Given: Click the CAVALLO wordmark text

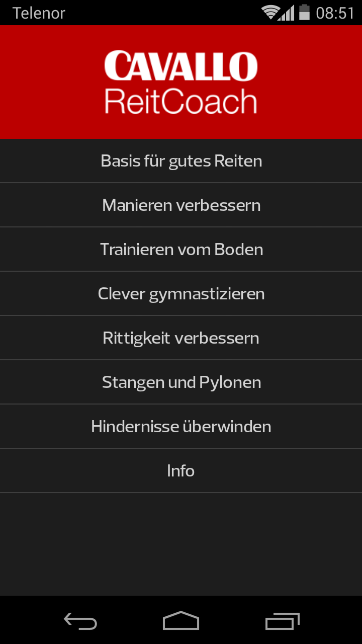Looking at the screenshot, I should [181, 66].
